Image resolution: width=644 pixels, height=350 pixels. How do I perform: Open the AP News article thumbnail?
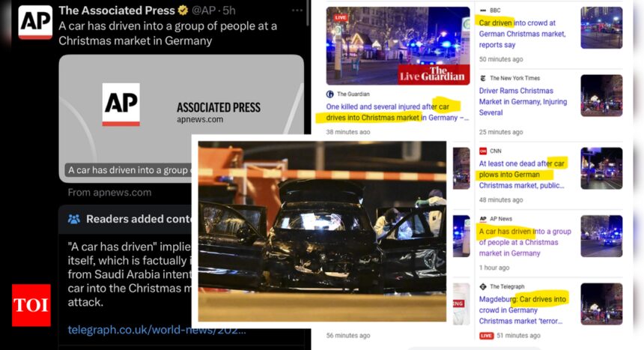point(601,236)
